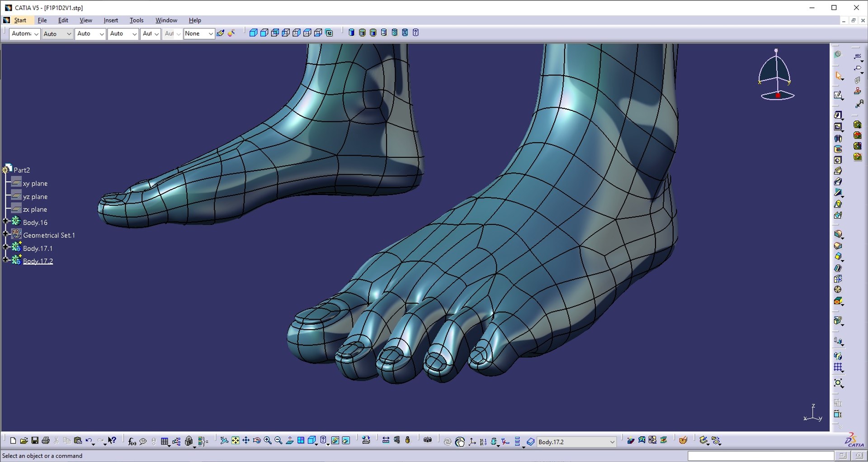The width and height of the screenshot is (868, 462).
Task: Click the Normal View icon
Action: 290,441
